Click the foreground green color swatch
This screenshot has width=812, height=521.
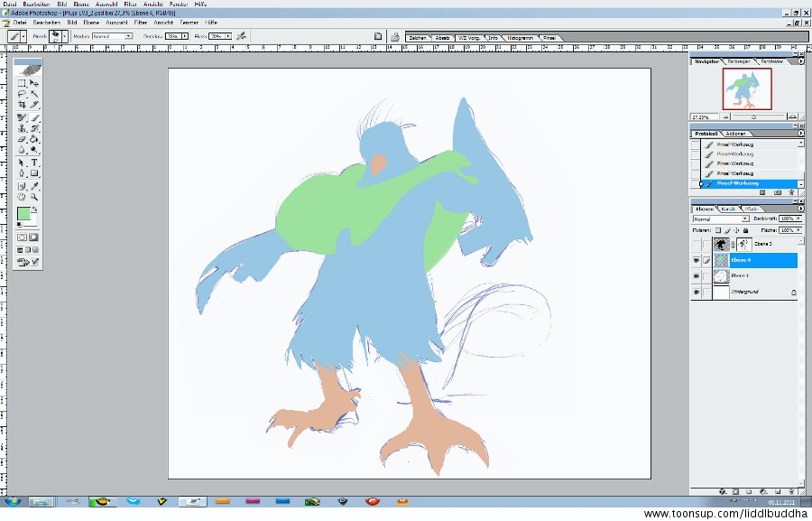coord(23,214)
